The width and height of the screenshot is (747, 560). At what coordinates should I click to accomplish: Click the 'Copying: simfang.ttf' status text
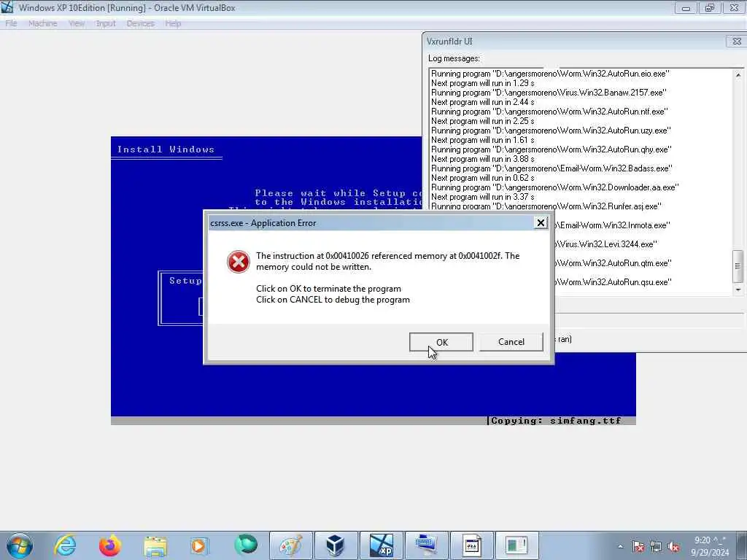tap(556, 421)
